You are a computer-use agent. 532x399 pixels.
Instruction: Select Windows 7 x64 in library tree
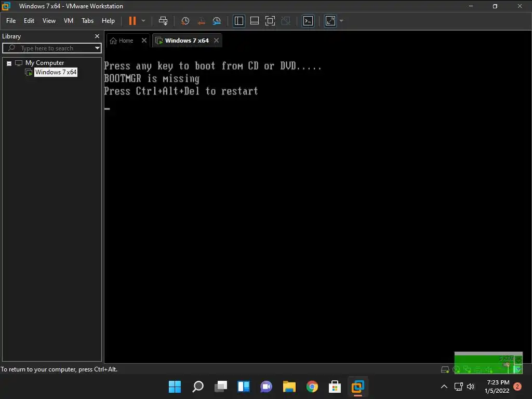tap(56, 72)
